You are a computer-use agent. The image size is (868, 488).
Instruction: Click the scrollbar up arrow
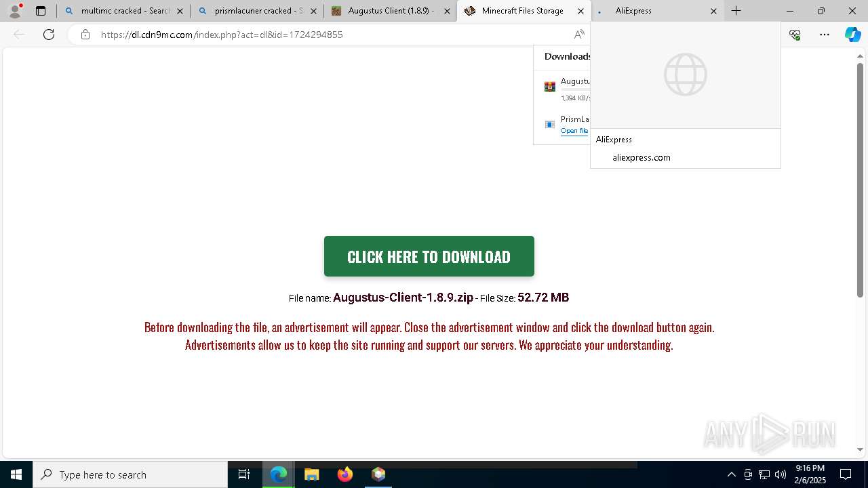tap(860, 56)
